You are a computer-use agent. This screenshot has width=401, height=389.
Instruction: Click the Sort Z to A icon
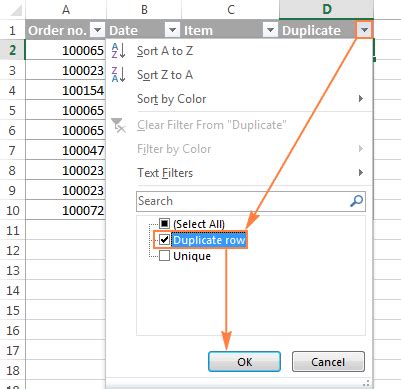[118, 75]
